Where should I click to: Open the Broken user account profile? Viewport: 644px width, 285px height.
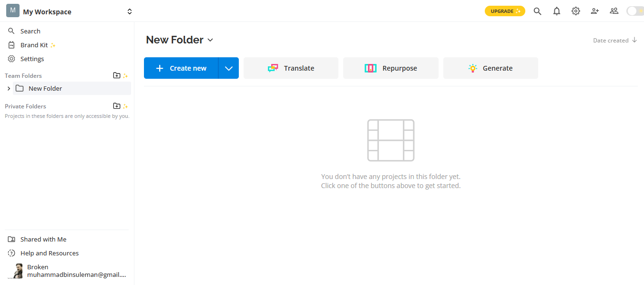(x=67, y=271)
